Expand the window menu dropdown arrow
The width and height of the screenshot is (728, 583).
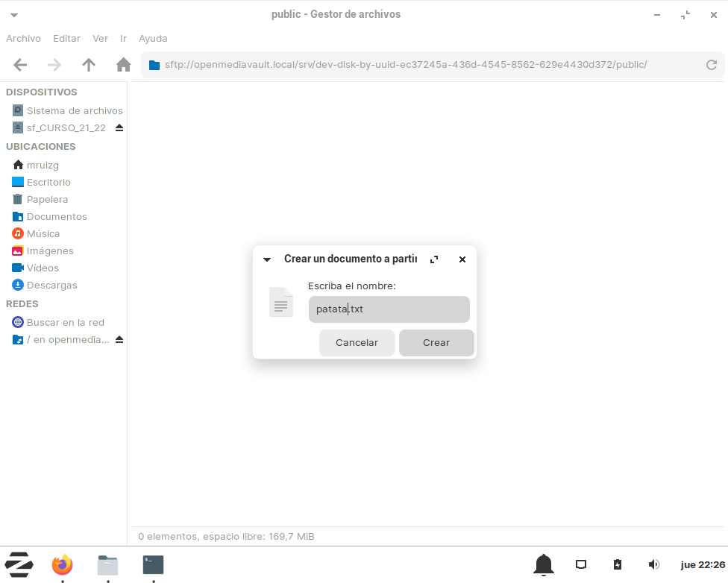click(14, 15)
